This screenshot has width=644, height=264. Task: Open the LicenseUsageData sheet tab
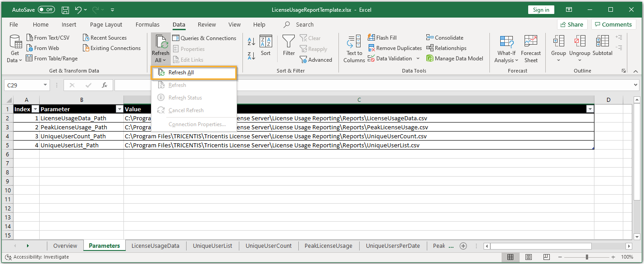coord(155,246)
